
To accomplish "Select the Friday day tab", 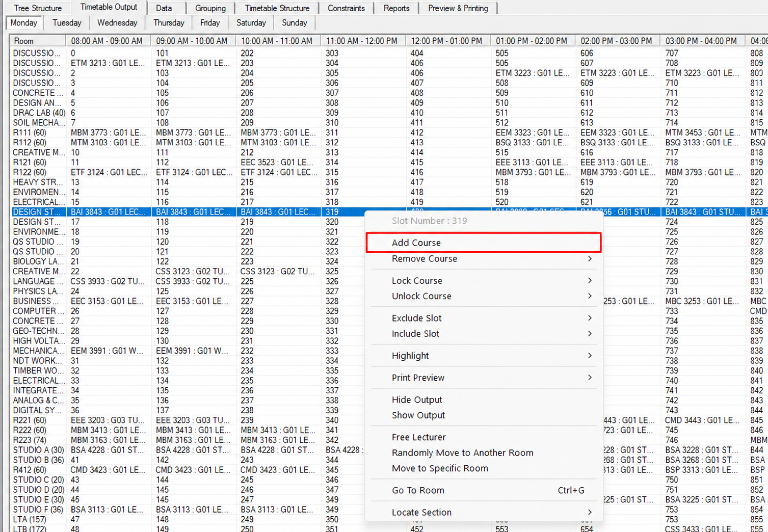I will coord(210,23).
